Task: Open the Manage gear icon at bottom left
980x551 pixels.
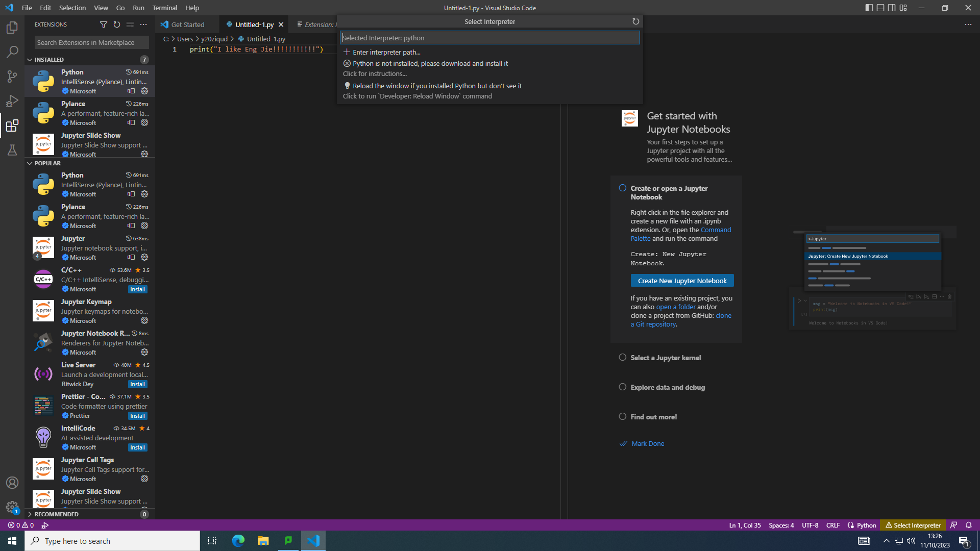Action: click(x=12, y=508)
